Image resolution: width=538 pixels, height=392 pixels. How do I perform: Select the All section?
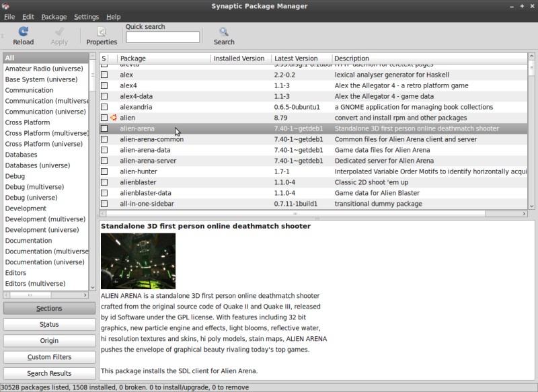[x=46, y=58]
